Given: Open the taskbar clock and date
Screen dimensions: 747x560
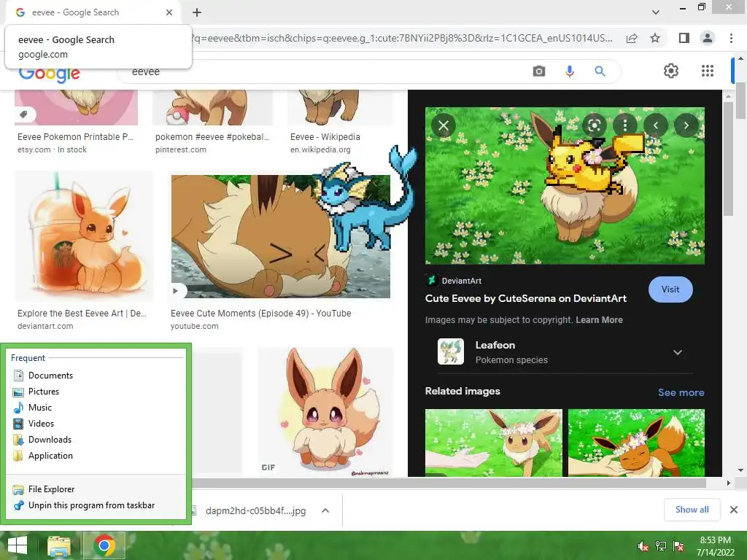Looking at the screenshot, I should 715,546.
